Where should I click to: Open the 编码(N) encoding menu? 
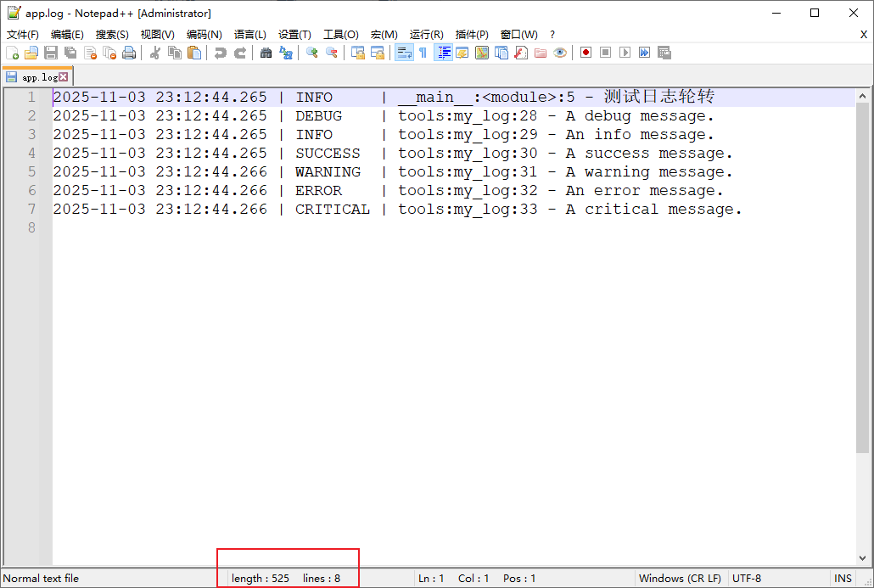(x=204, y=34)
